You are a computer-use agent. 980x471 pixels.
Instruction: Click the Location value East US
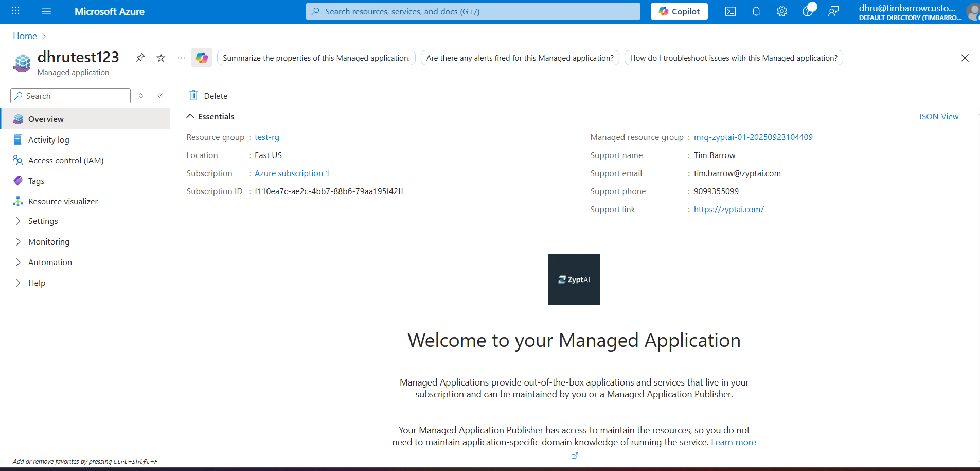tap(268, 155)
